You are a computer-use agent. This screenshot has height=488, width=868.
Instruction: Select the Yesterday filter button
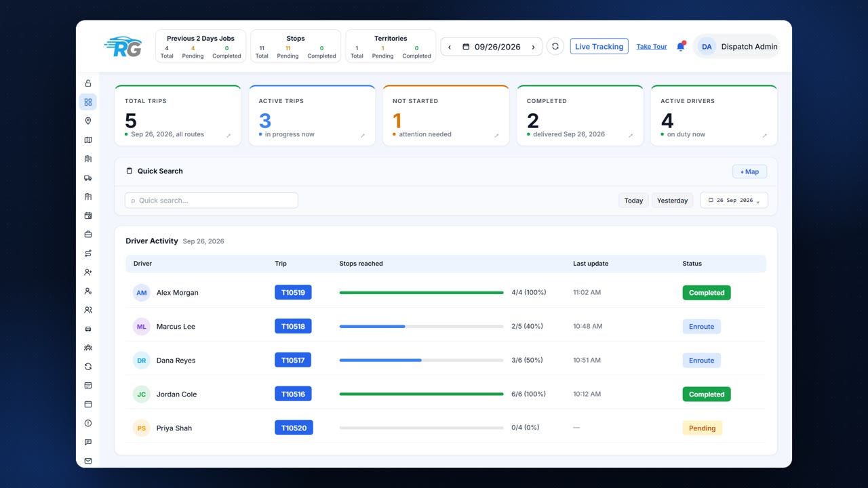coord(673,201)
